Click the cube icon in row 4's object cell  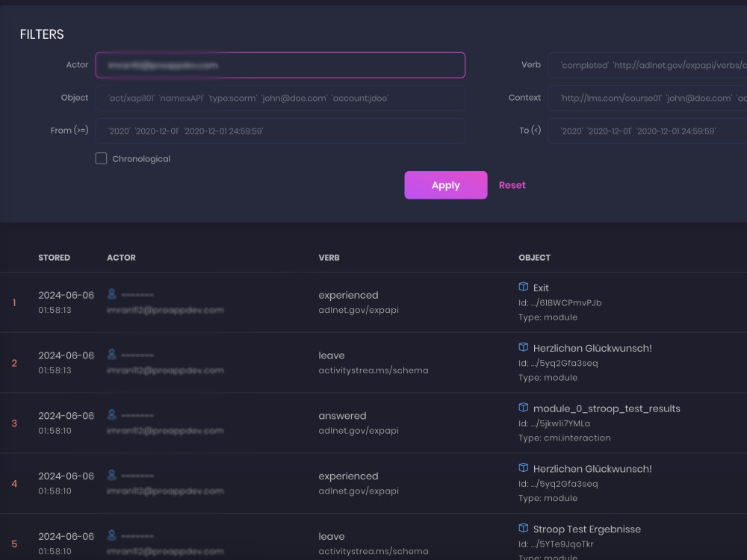pos(524,467)
